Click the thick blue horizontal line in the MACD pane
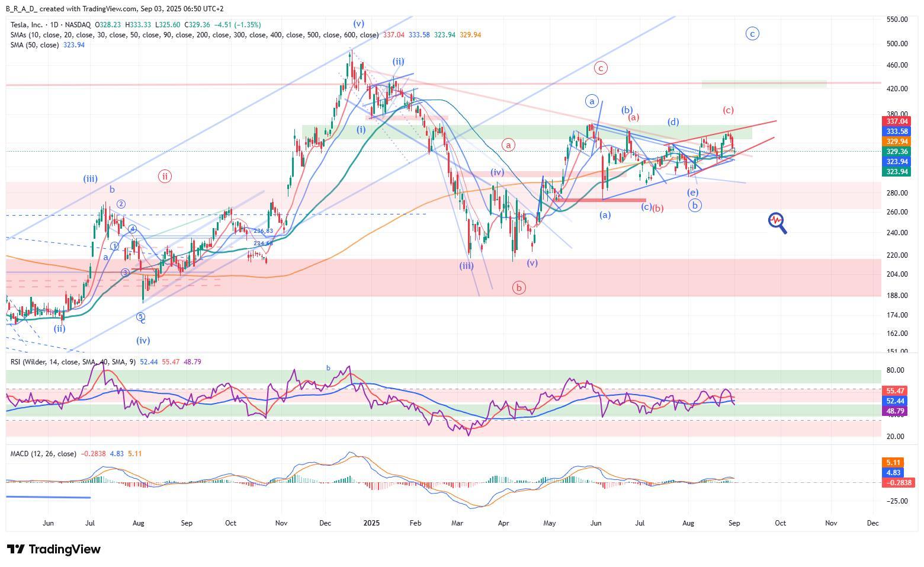This screenshot has height=567, width=924. (49, 498)
